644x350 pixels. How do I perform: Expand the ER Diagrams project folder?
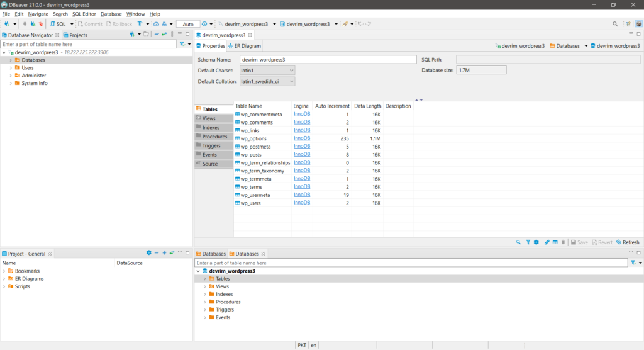(4, 279)
